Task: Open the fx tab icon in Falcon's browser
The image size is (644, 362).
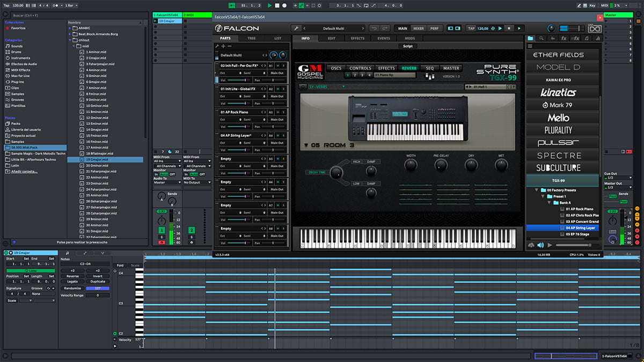Action: (563, 39)
